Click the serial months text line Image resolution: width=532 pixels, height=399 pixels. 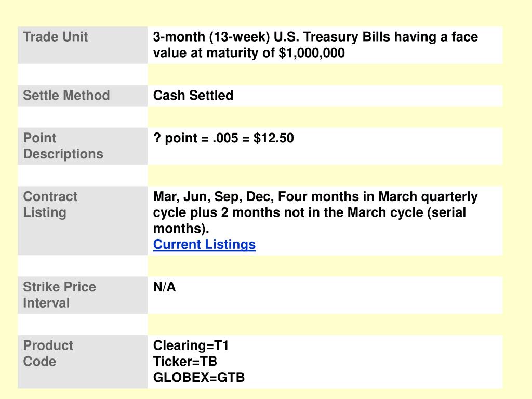coord(181,229)
